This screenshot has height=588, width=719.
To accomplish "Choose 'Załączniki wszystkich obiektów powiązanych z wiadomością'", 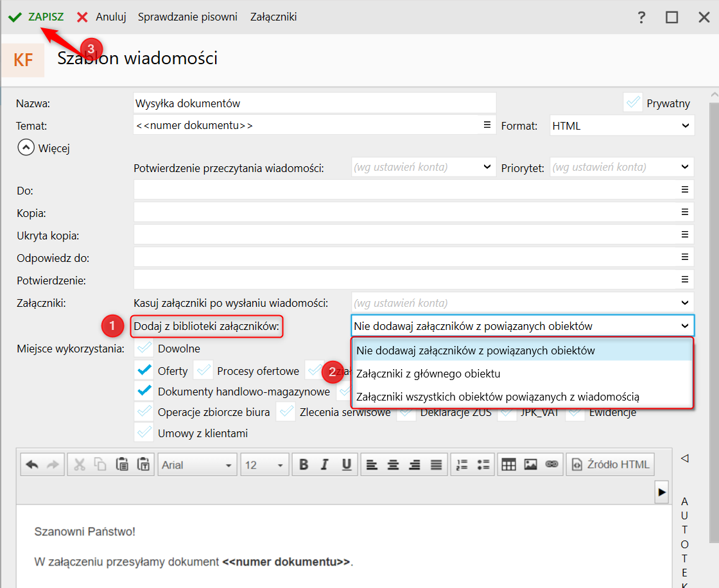I will (x=498, y=397).
